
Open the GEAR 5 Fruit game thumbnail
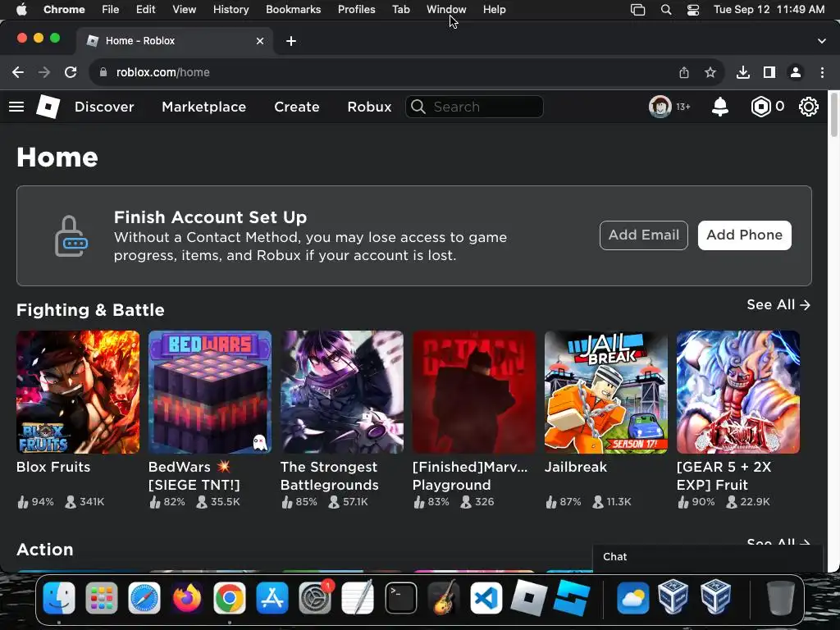click(x=738, y=392)
